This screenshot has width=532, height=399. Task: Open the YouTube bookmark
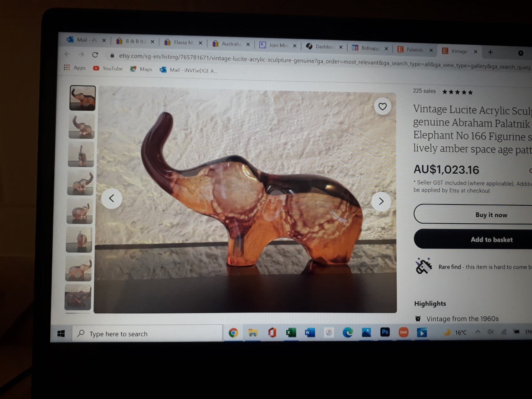[x=108, y=69]
